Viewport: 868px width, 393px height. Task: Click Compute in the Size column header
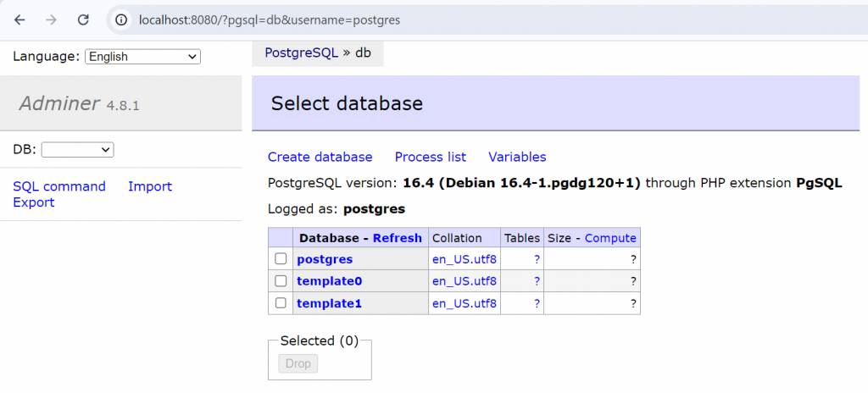coord(610,238)
